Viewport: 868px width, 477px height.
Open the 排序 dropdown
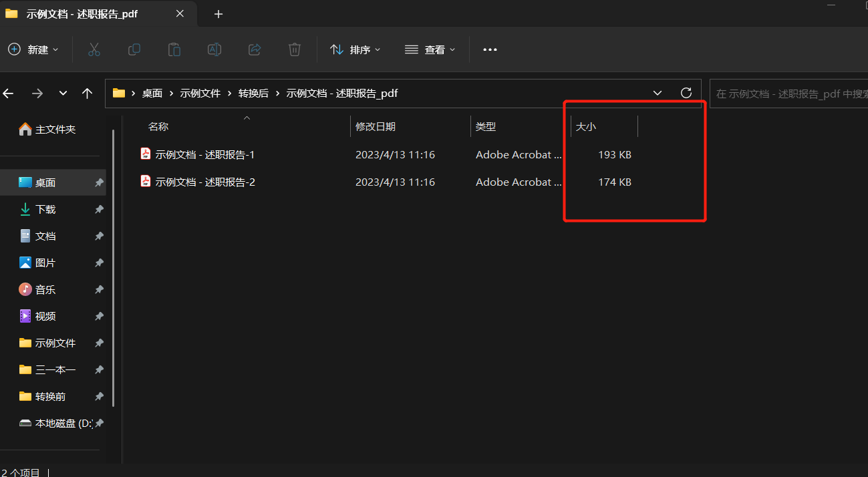(355, 49)
